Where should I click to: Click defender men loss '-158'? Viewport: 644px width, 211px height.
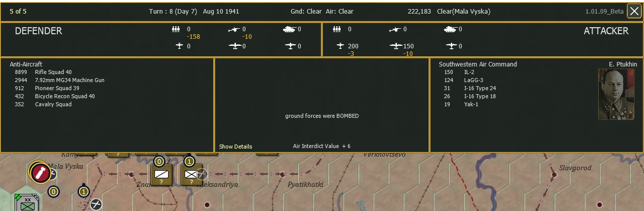193,37
